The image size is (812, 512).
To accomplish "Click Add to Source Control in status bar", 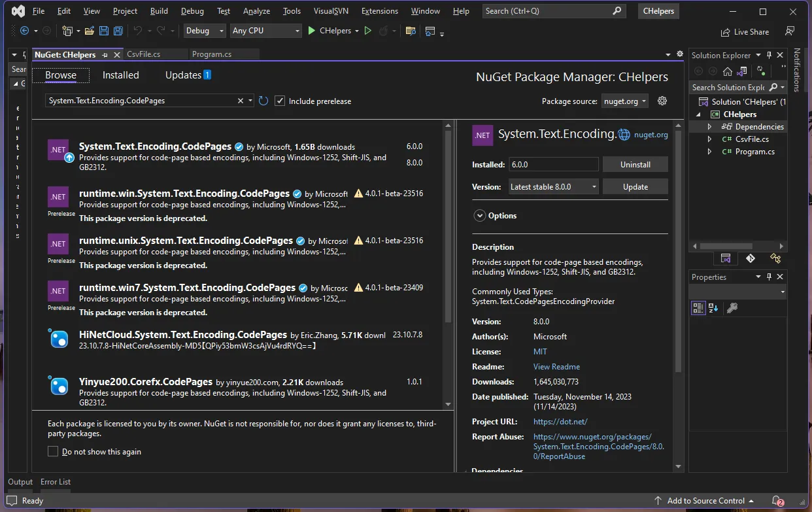I will coord(705,501).
